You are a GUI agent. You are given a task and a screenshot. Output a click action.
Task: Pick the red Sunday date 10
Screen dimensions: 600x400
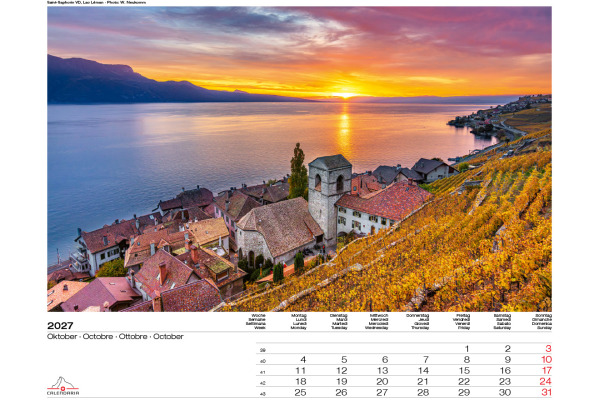pos(546,360)
